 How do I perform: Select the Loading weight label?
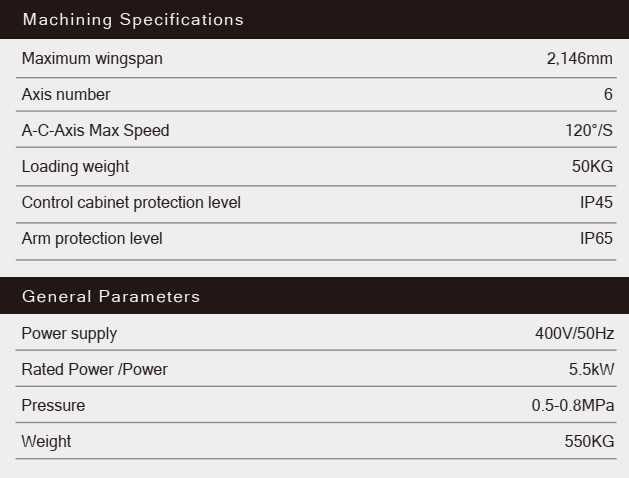tap(76, 167)
